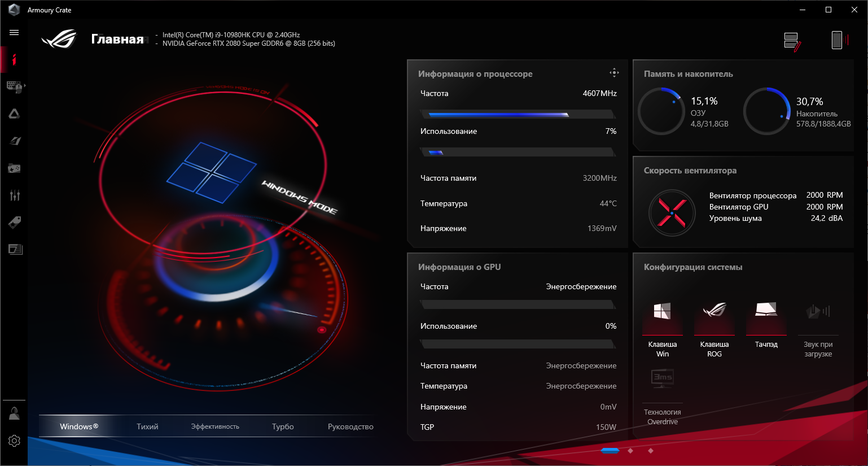This screenshot has width=868, height=466.
Task: Open the Aura Sync triangle icon
Action: [x=14, y=114]
